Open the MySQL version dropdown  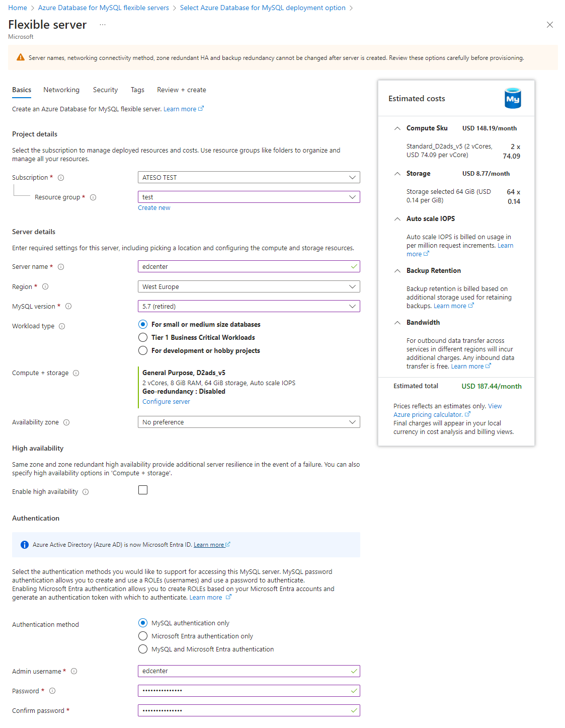tap(249, 306)
